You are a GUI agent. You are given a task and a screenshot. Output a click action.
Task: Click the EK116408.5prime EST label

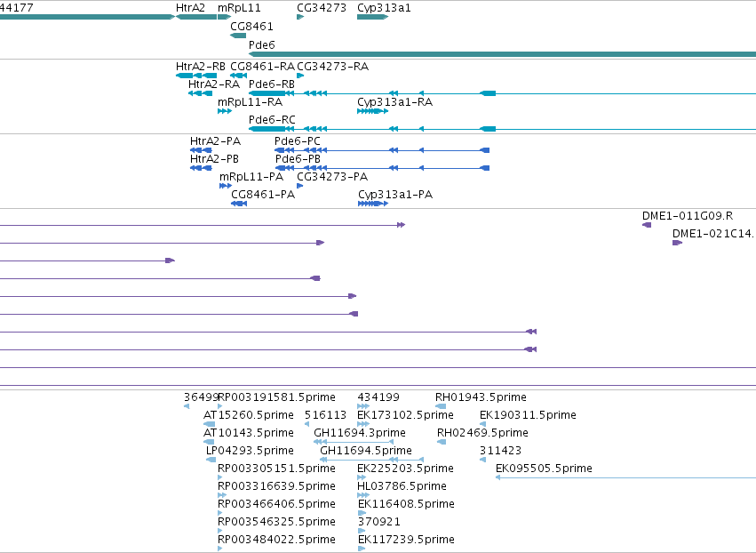tap(407, 504)
